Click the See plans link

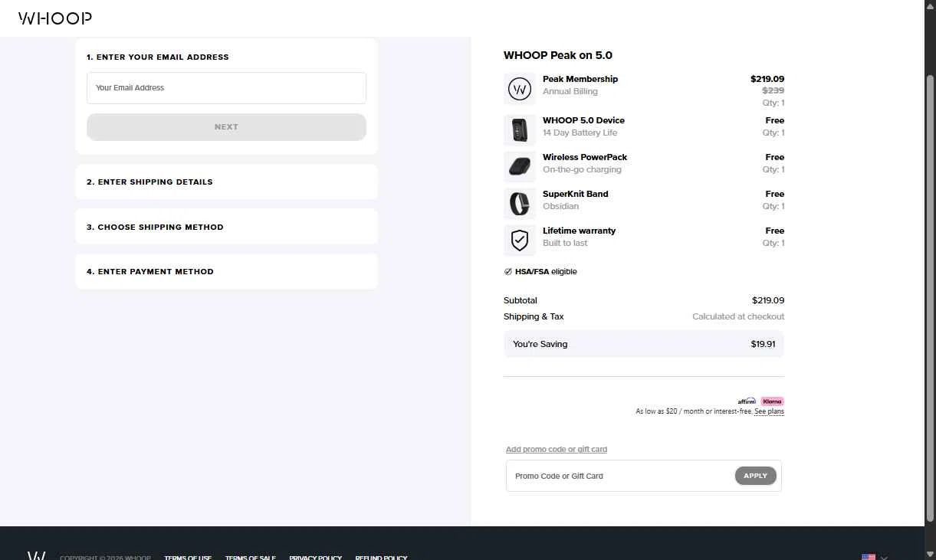769,412
